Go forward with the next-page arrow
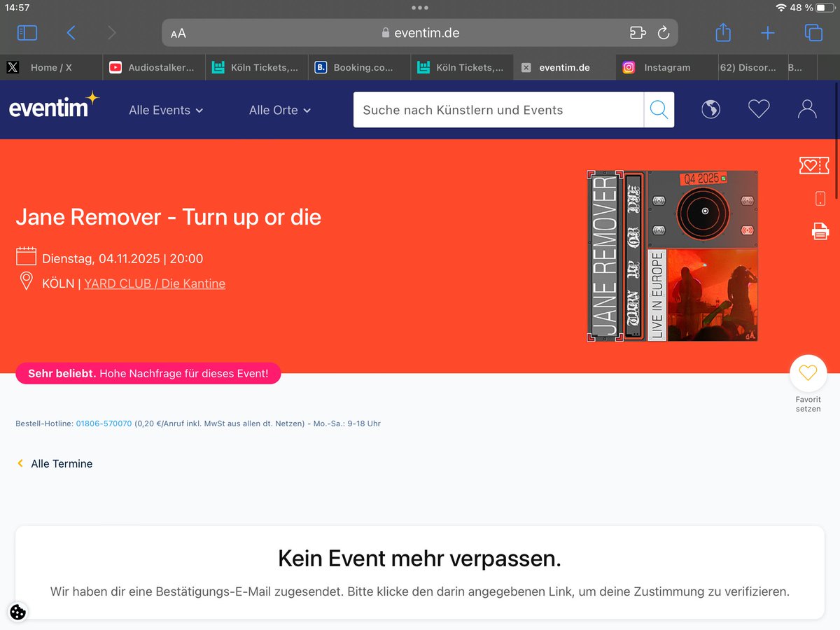This screenshot has width=840, height=630. [112, 33]
